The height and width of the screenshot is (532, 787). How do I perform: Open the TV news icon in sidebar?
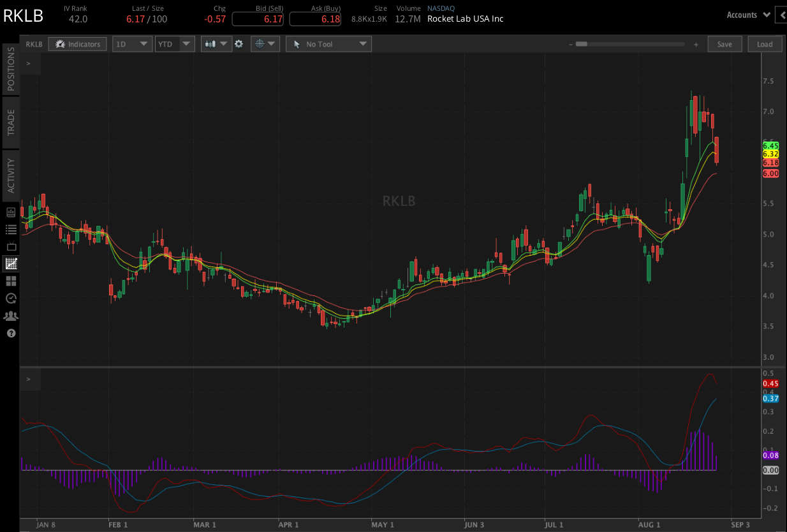point(11,246)
